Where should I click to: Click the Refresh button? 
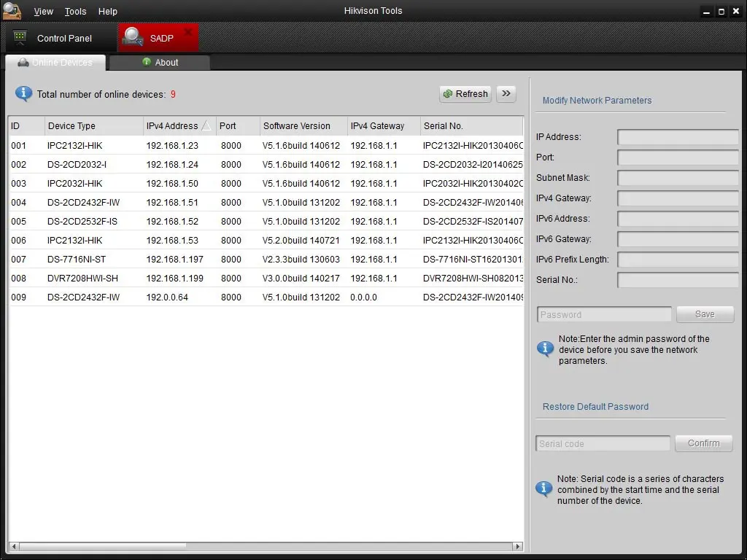465,94
